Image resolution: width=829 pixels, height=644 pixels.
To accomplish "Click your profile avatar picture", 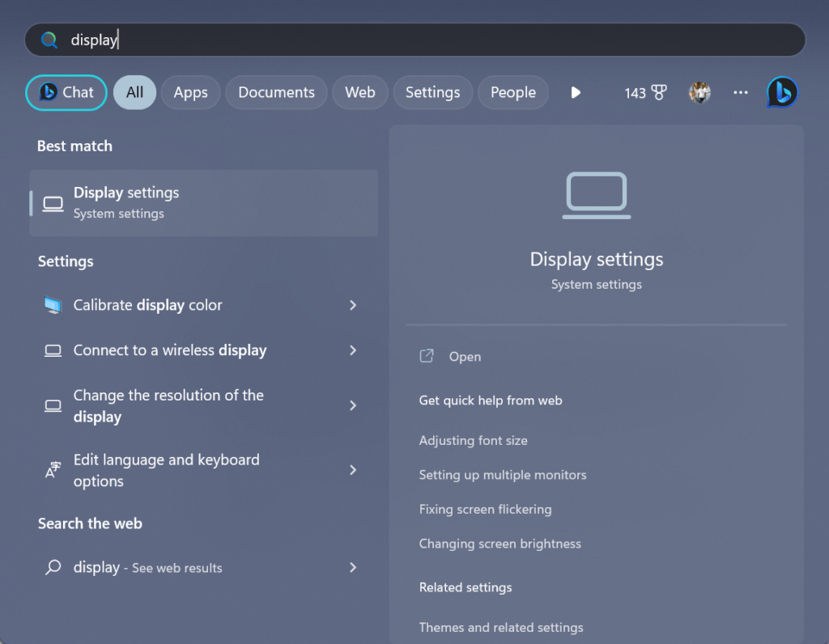I will tap(699, 92).
